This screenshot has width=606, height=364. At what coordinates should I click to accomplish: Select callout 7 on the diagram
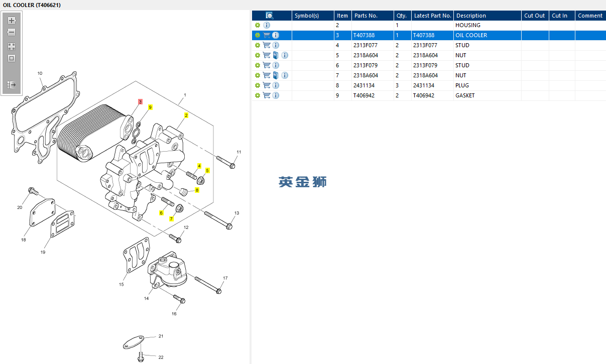pos(171,219)
